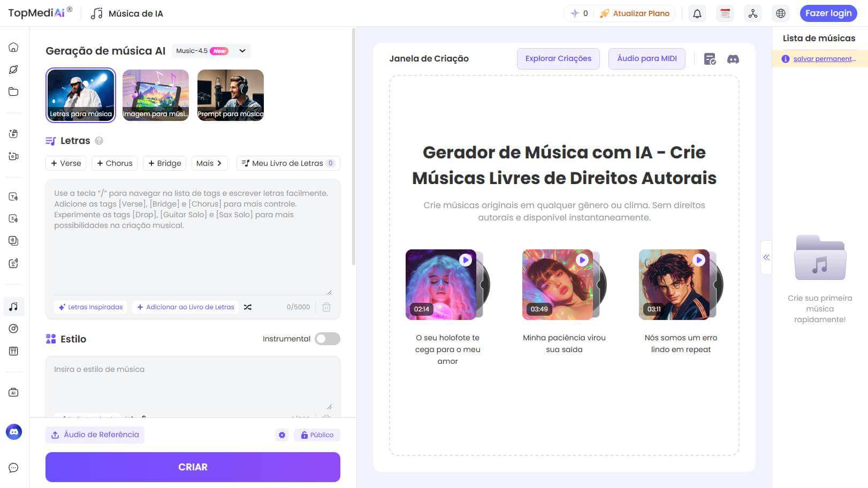Open the notifications bell
The height and width of the screenshot is (488, 868).
click(x=697, y=13)
